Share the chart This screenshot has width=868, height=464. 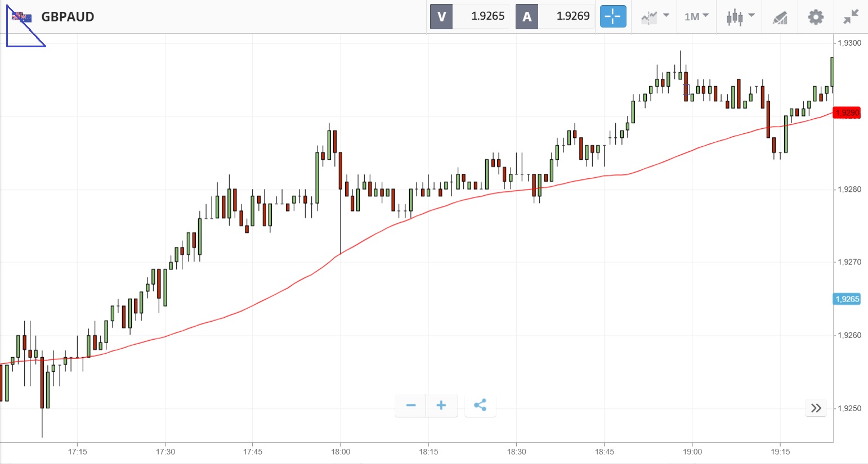pos(480,406)
